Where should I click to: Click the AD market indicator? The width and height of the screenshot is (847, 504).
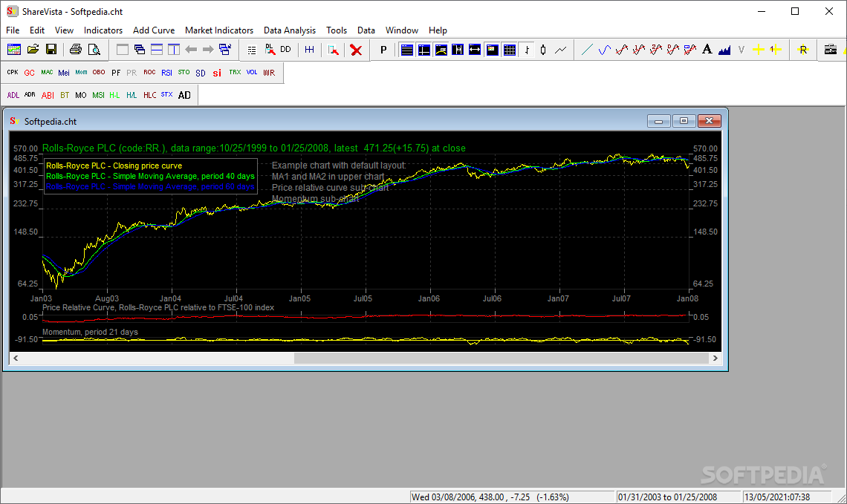tap(184, 96)
